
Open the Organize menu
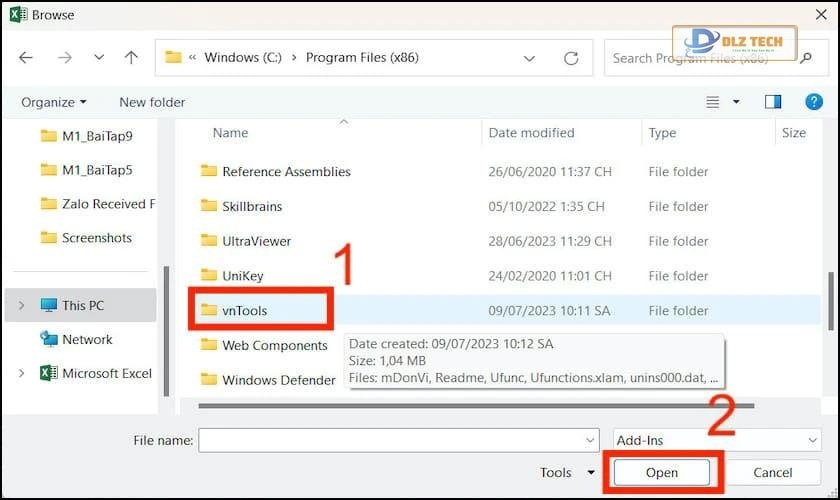click(54, 102)
